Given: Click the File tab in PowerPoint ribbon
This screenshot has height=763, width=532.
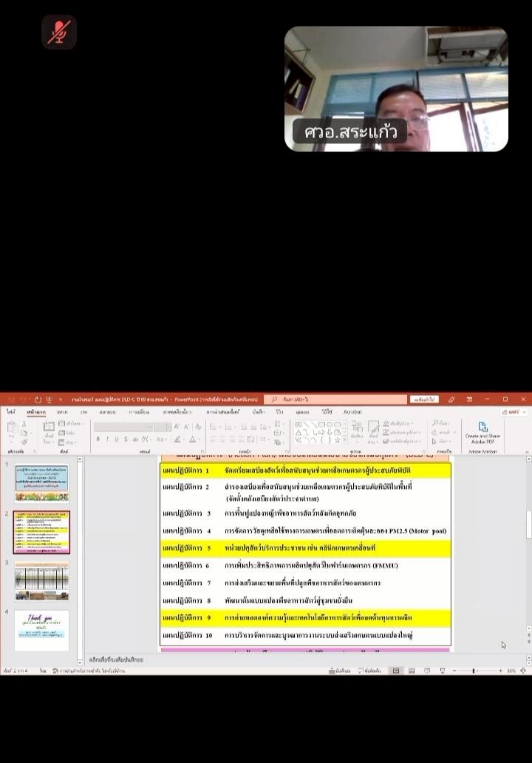Looking at the screenshot, I should (x=11, y=411).
